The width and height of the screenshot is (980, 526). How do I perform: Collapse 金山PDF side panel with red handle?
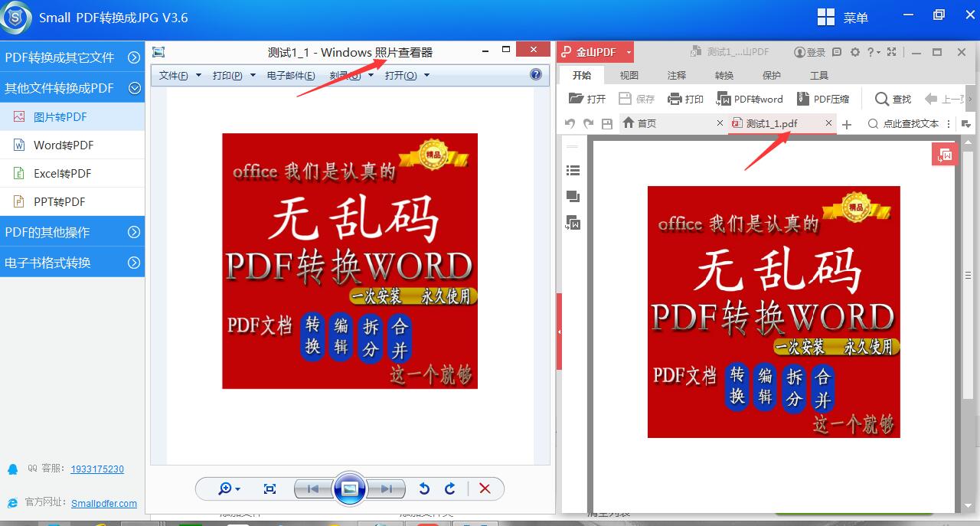click(x=560, y=332)
